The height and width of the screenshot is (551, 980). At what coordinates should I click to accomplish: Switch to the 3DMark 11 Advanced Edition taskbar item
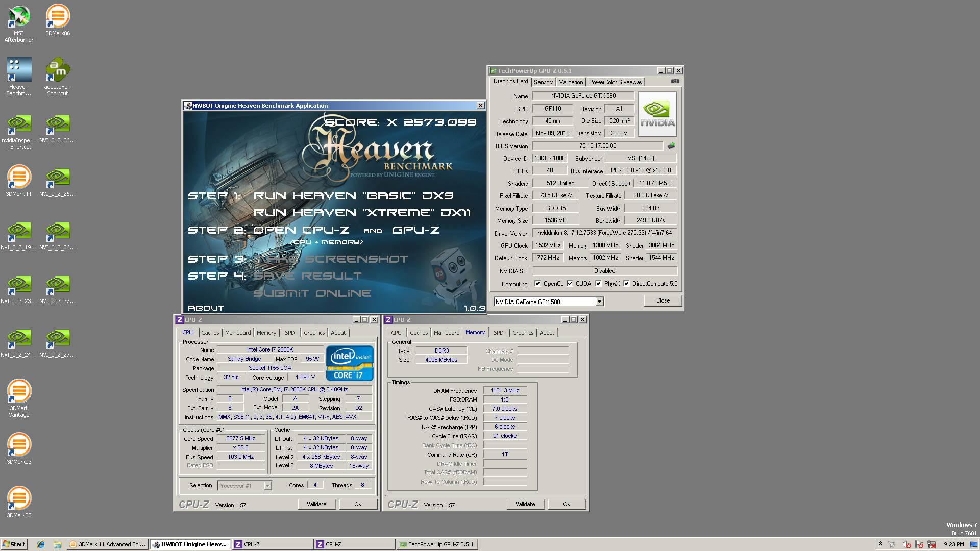[107, 544]
